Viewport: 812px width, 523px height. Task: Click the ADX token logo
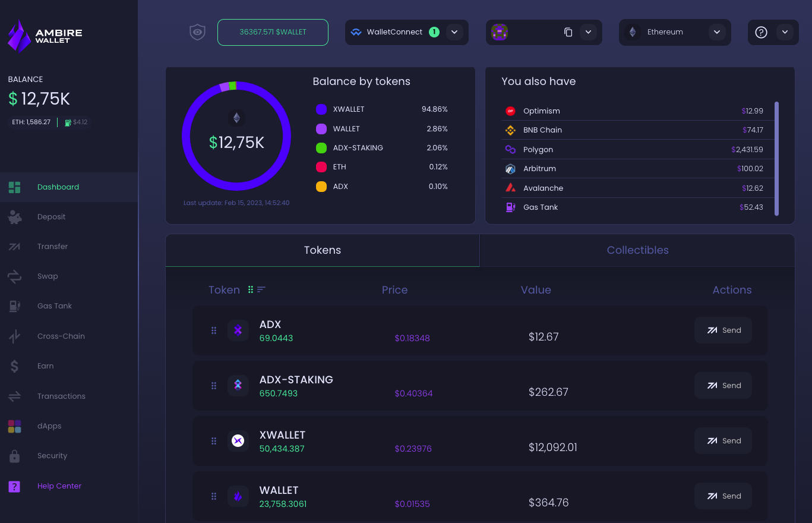pos(238,330)
